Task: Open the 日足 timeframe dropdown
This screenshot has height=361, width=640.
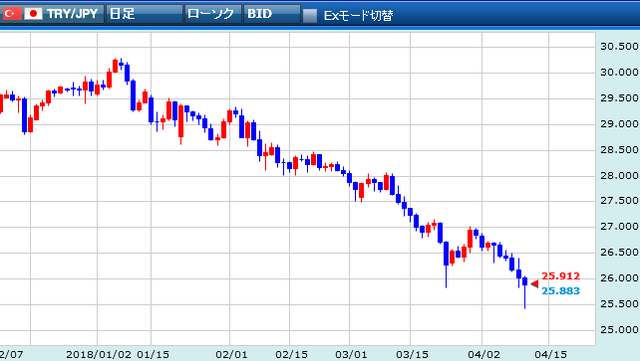Action: (x=144, y=14)
